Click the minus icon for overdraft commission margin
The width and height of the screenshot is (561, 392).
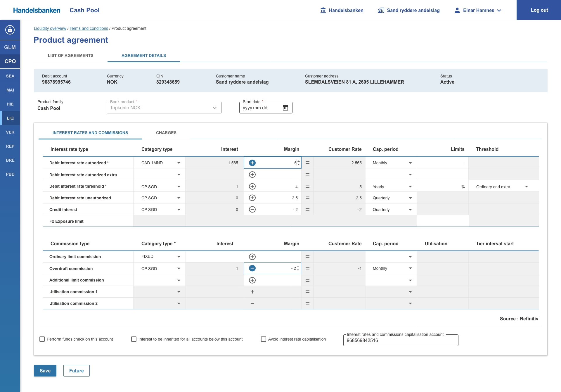pos(252,268)
